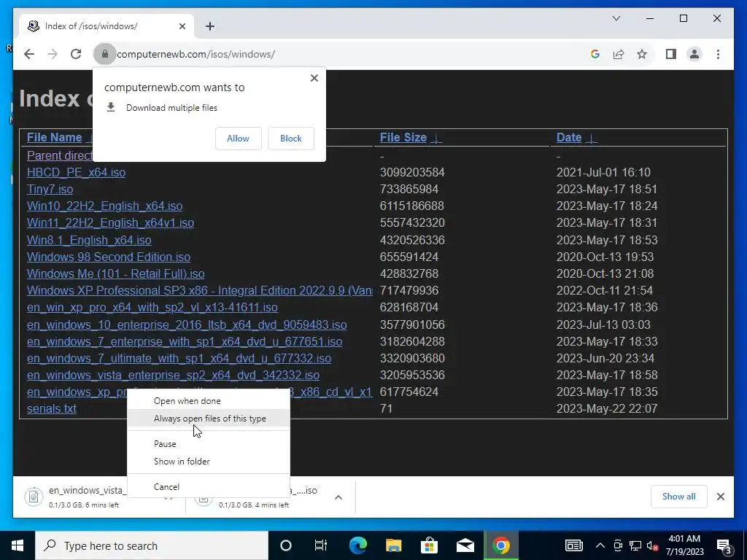The height and width of the screenshot is (560, 747).
Task: Allow downloading multiple files
Action: [x=239, y=139]
